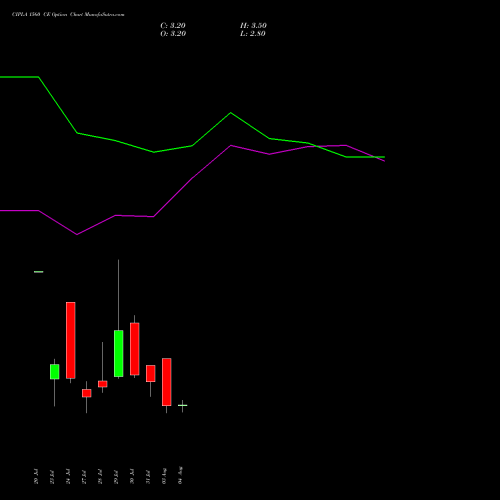Viewport: 500px width, 500px height.
Task: Click the red candle body above 31 Jul
Action: point(151,374)
